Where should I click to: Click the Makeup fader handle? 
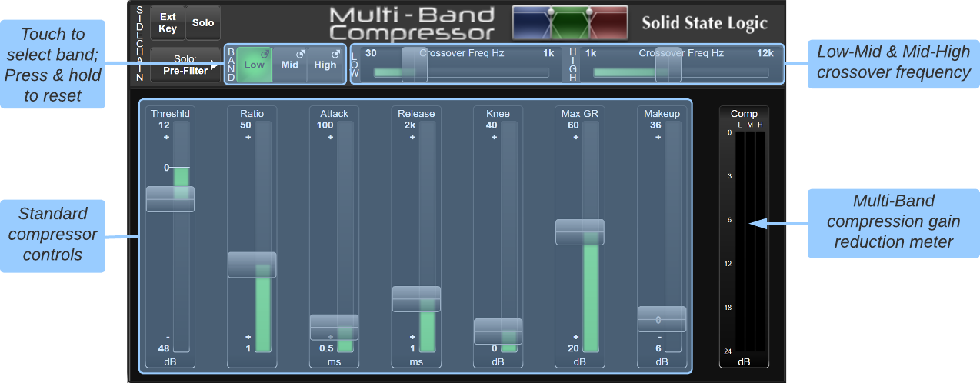tap(662, 319)
